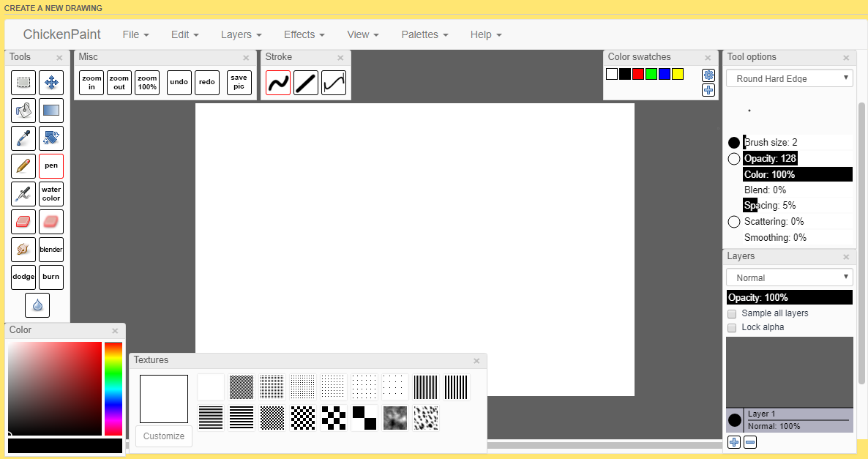Click the undo button
The width and height of the screenshot is (868, 459).
click(x=179, y=83)
